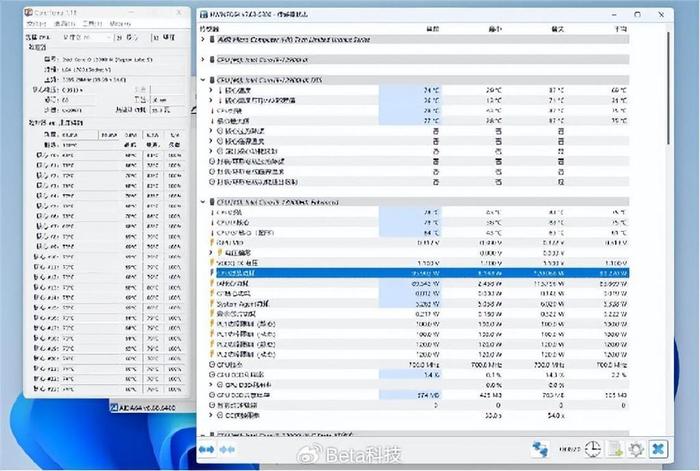Start logging with the document icon
700x471 pixels.
[615, 449]
